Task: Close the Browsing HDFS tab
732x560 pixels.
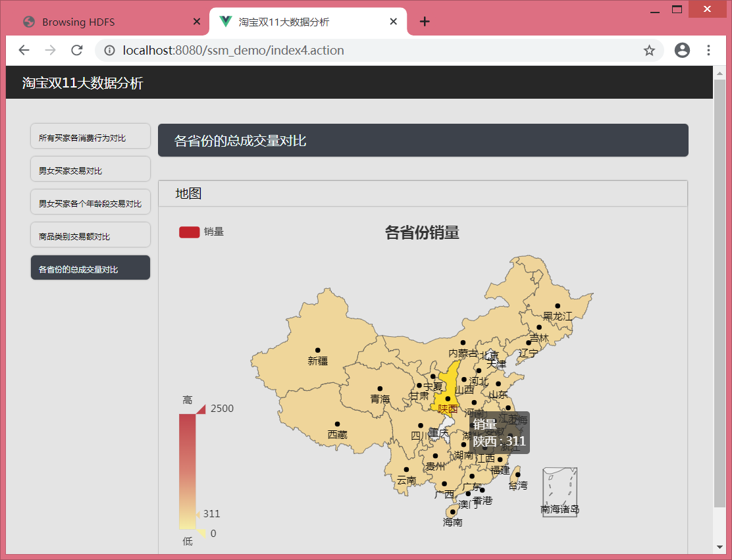Action: pos(197,22)
